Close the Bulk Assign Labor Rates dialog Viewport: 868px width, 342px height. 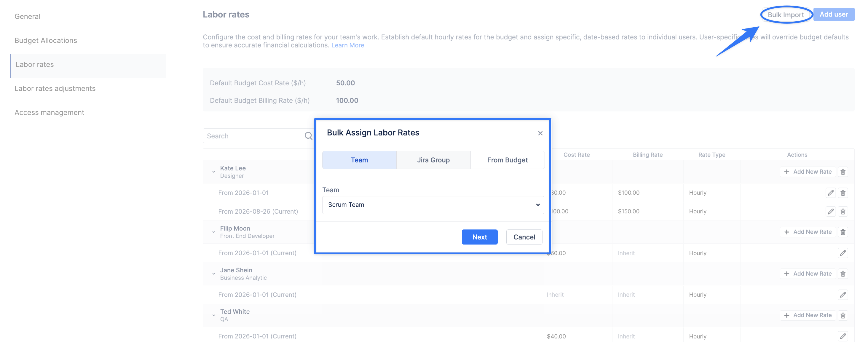click(x=540, y=133)
